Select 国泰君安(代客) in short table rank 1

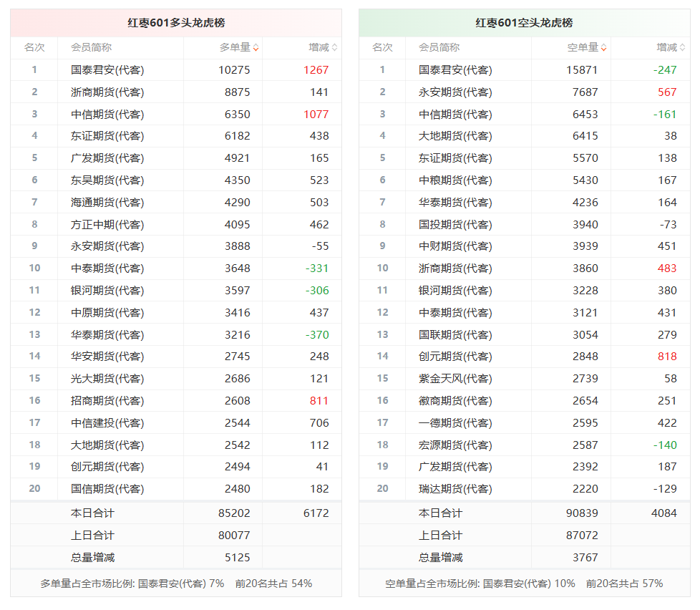coord(455,70)
